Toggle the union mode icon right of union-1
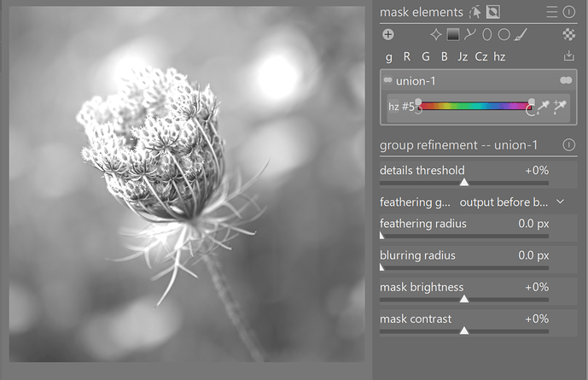The width and height of the screenshot is (588, 380). coord(566,80)
